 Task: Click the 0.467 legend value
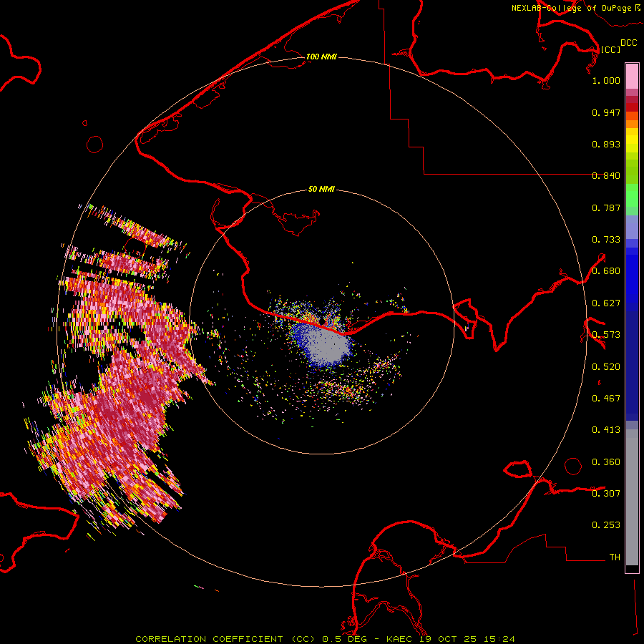point(606,399)
